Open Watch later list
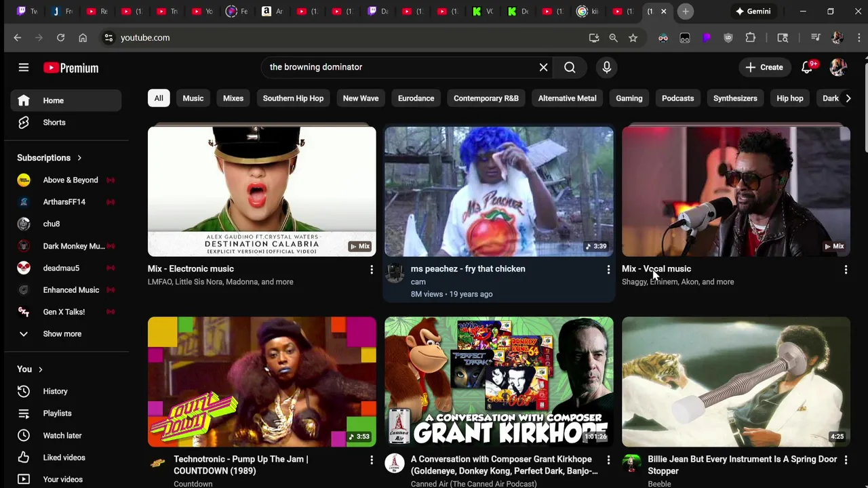This screenshot has height=488, width=868. point(66,435)
